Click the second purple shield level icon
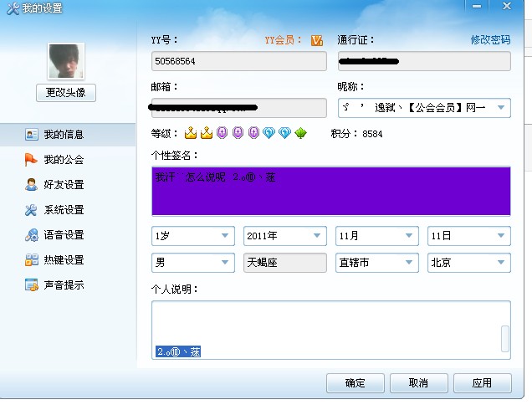The width and height of the screenshot is (532, 410). (238, 133)
